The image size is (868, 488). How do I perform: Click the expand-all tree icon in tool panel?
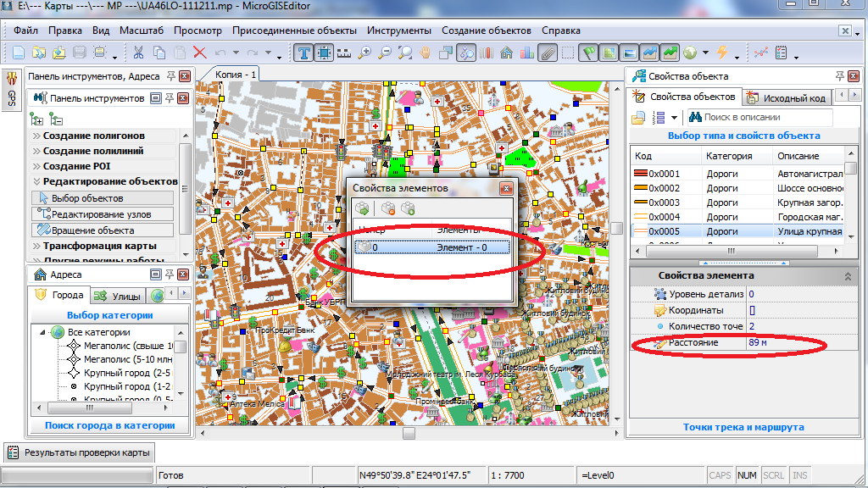click(x=38, y=119)
